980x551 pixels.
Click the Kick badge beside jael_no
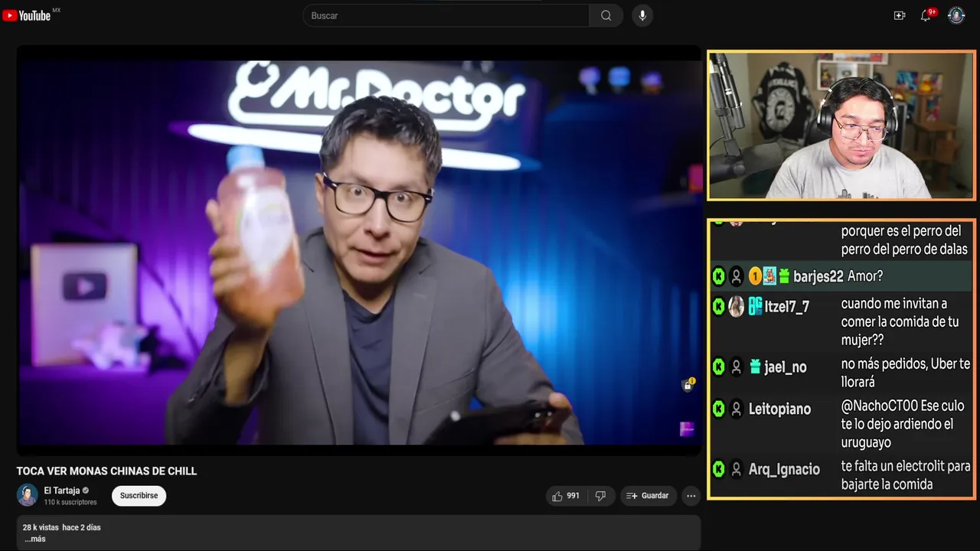[x=719, y=367]
